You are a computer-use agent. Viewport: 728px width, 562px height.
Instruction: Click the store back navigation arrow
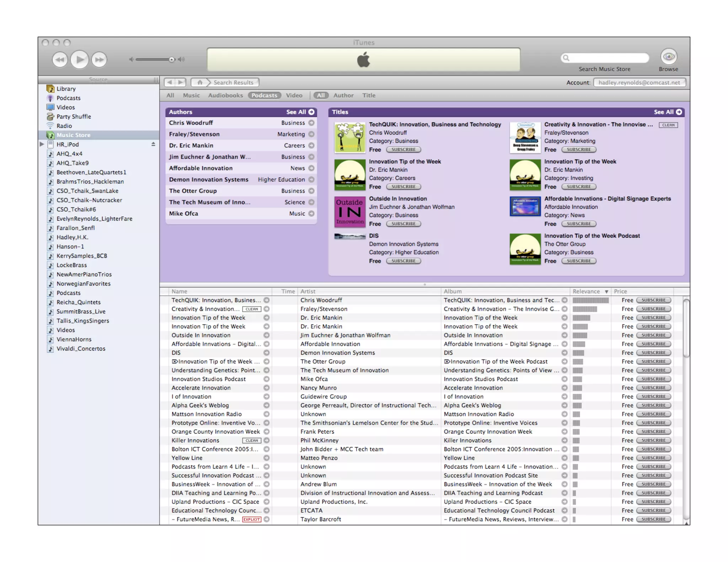[170, 82]
